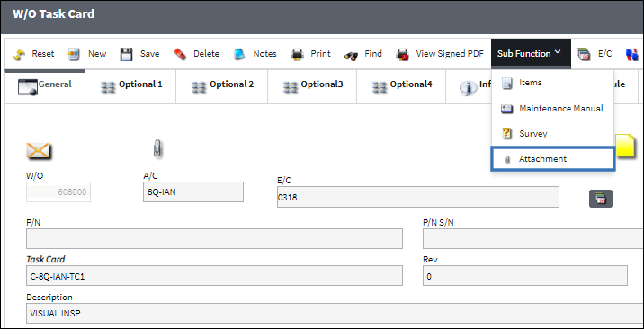
Task: Collapse the Sub Function dropdown
Action: (531, 54)
